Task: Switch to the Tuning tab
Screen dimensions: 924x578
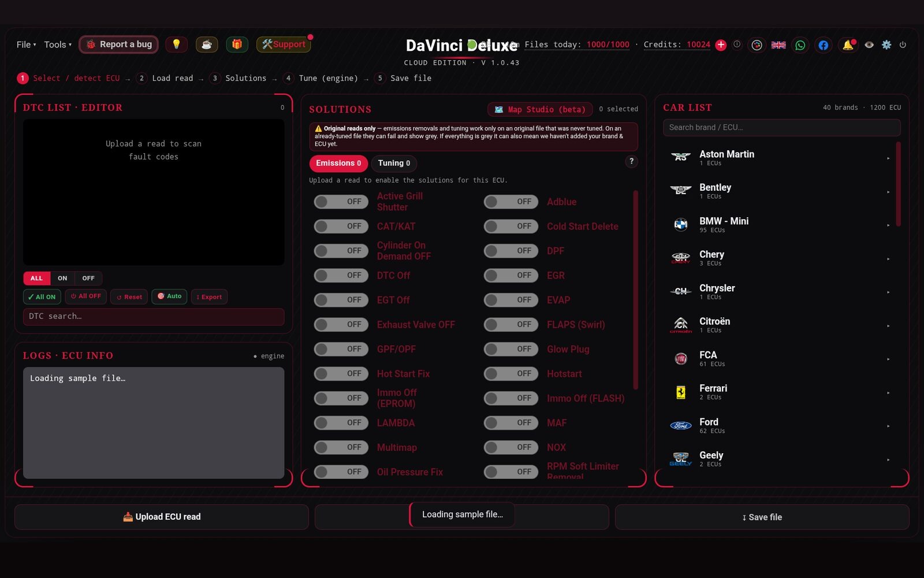Action: pos(394,163)
